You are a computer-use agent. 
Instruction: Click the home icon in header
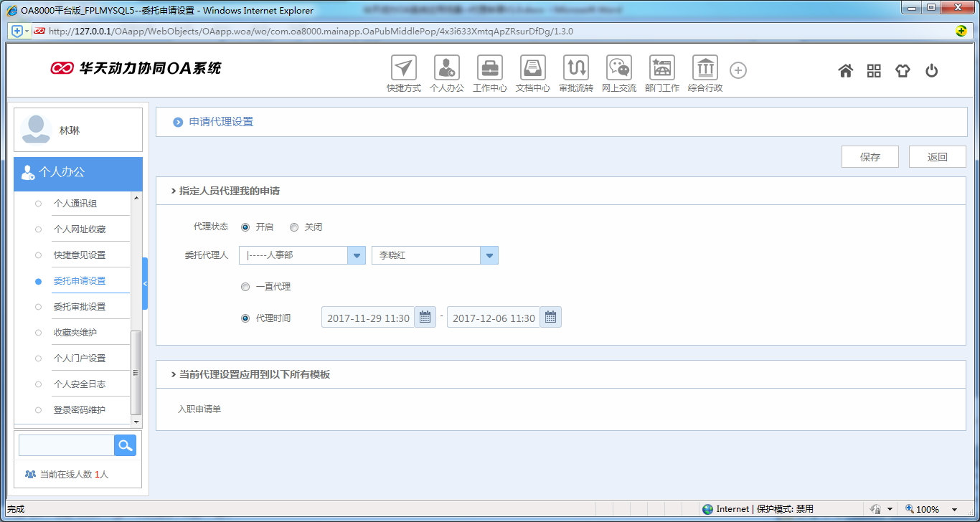pyautogui.click(x=846, y=70)
